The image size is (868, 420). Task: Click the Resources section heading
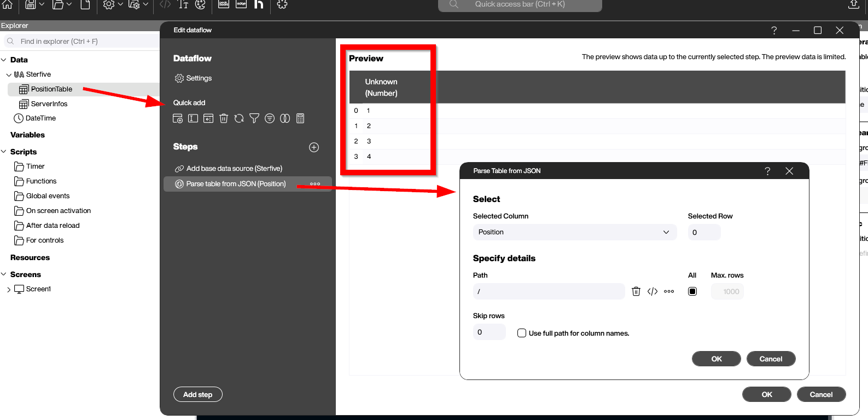click(30, 257)
